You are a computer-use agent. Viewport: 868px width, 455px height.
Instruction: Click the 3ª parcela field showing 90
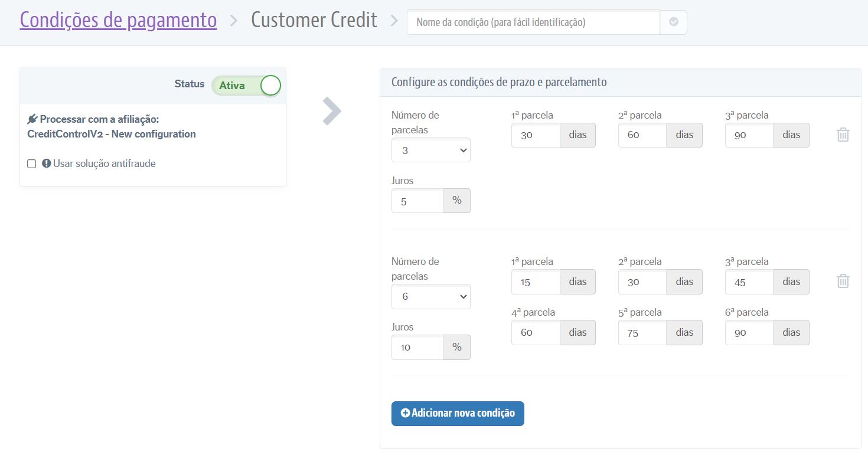point(748,135)
